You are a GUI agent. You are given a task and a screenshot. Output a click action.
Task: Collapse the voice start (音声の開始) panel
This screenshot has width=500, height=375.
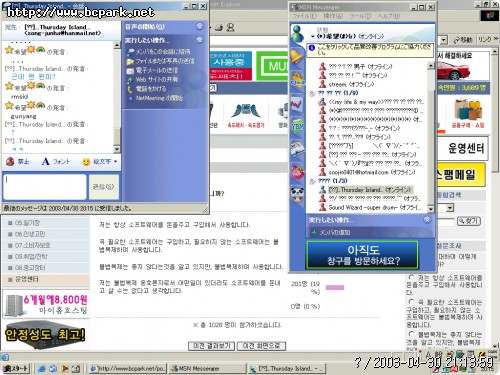[200, 26]
